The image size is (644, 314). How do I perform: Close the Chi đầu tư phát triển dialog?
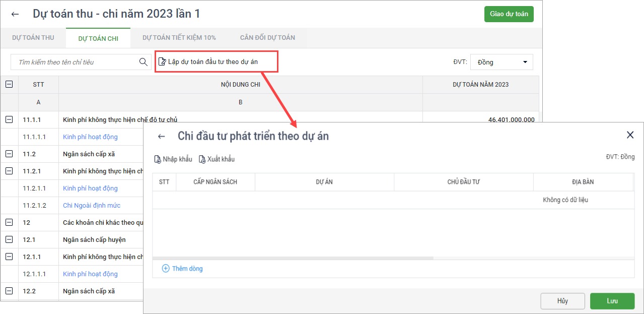(x=630, y=135)
